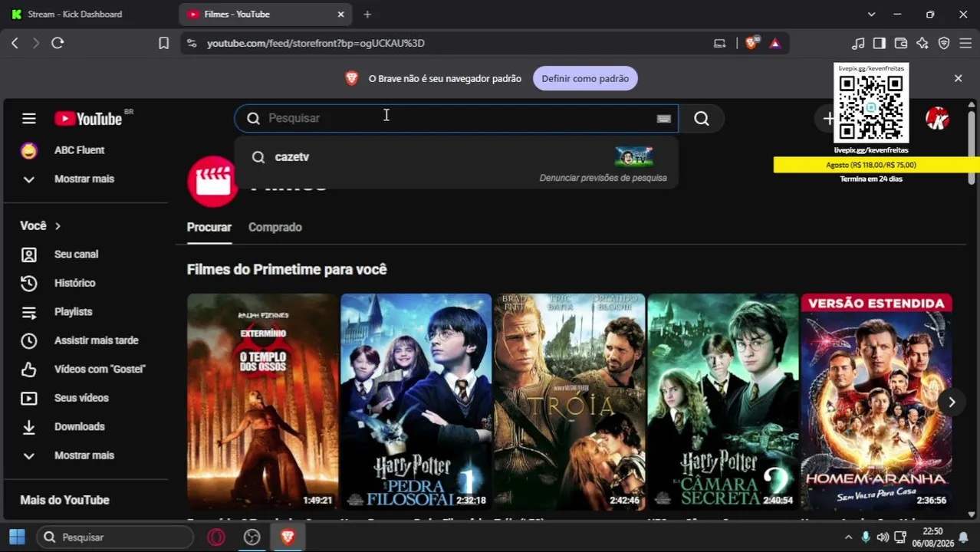Close the Filmes - YouTube tab
Screen dimensions: 980x552
point(341,14)
